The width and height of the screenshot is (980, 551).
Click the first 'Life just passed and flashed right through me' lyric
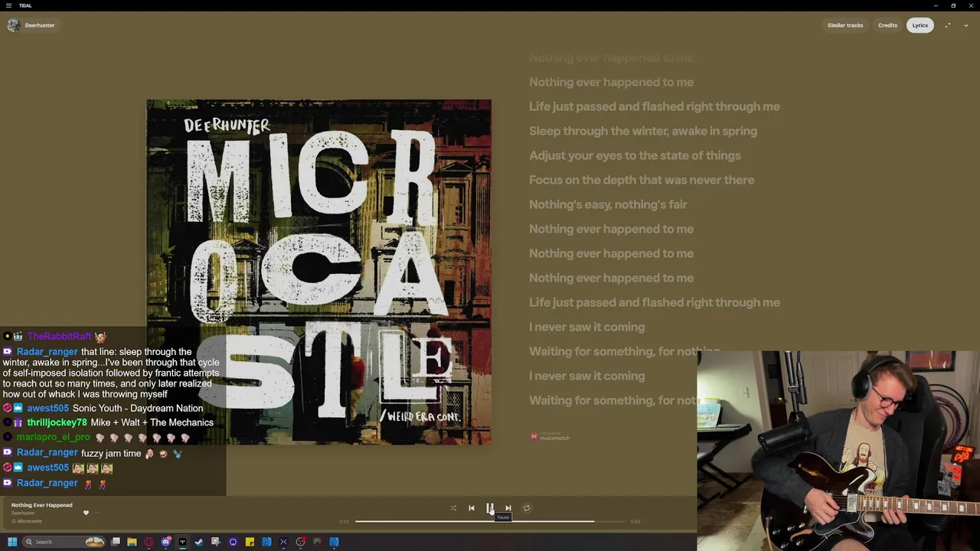click(x=655, y=106)
